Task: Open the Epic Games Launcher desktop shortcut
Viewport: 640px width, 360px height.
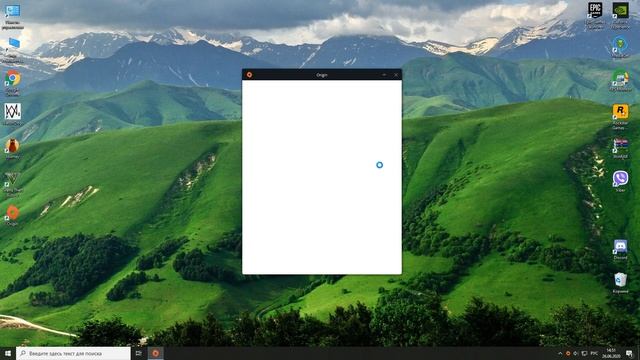Action: coord(595,16)
